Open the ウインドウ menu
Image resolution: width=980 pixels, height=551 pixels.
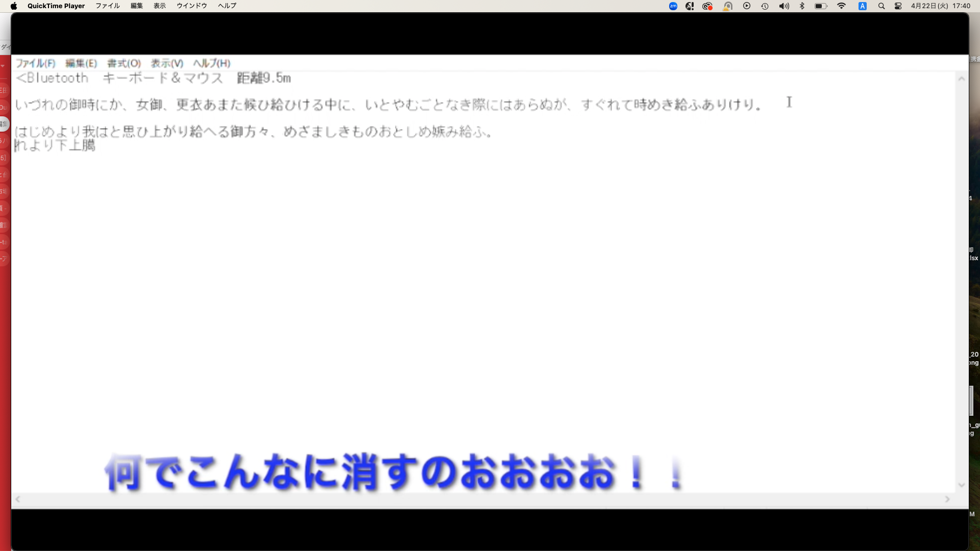(x=192, y=6)
